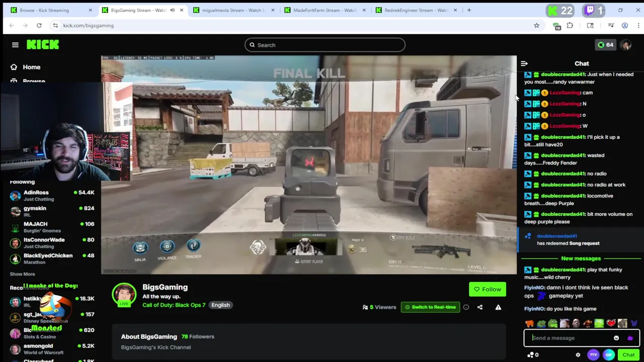Jump to New messages in chat
The image size is (644, 362).
(x=581, y=258)
